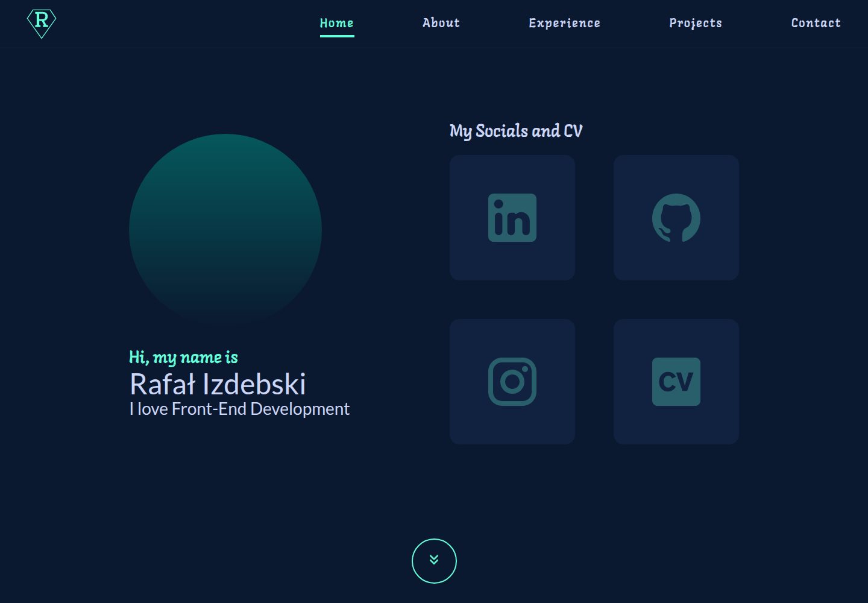
Task: Open the Projects nav link
Action: click(696, 23)
